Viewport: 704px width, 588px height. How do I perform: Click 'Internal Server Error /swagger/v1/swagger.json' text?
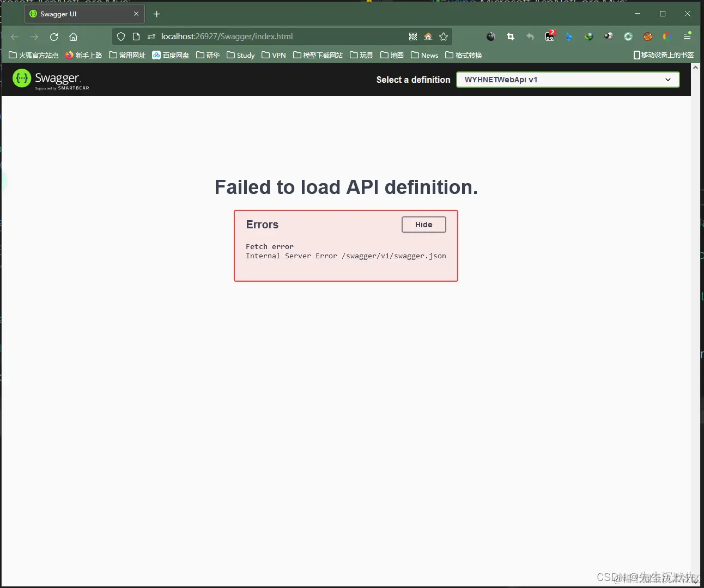[346, 256]
